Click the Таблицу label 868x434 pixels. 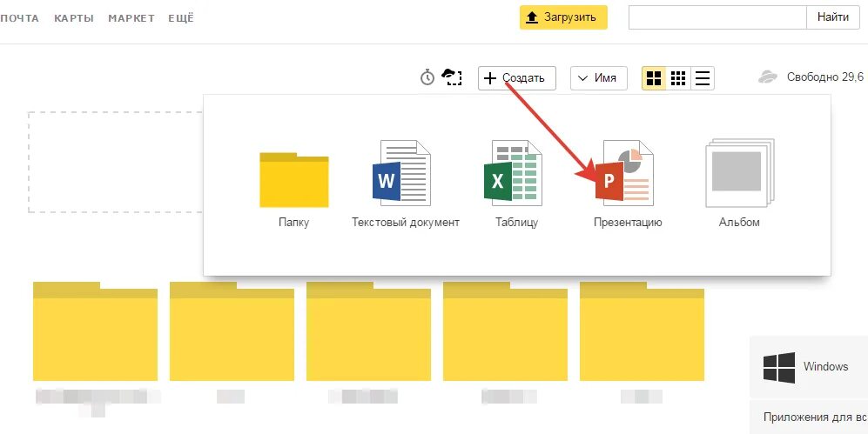click(516, 223)
